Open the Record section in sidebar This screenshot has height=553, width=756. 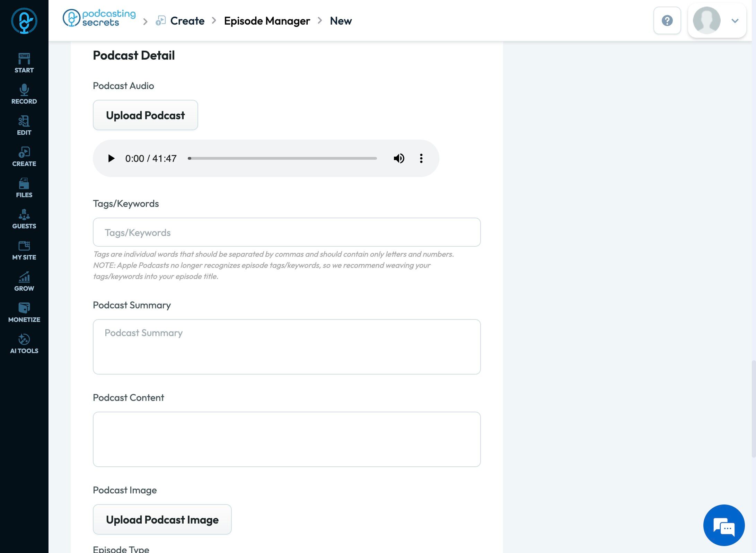click(x=24, y=94)
